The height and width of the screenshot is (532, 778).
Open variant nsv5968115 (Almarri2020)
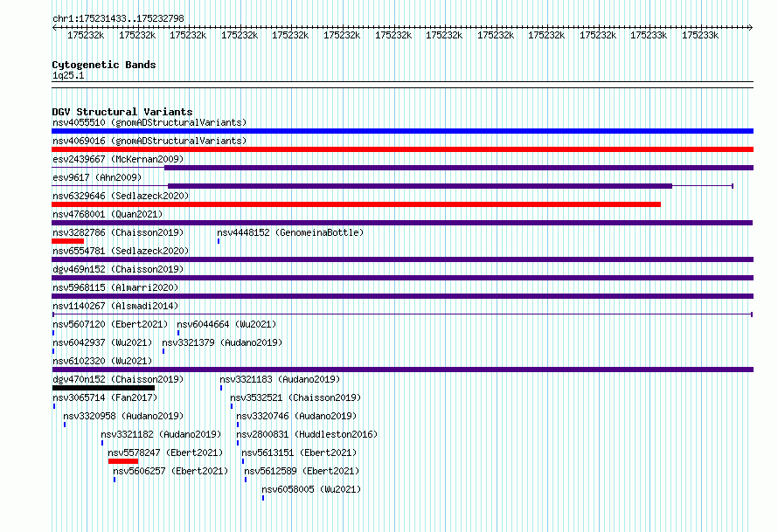point(115,287)
